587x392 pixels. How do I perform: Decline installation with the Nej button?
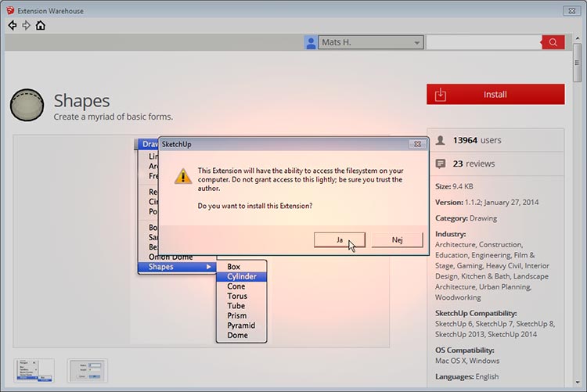(x=397, y=239)
